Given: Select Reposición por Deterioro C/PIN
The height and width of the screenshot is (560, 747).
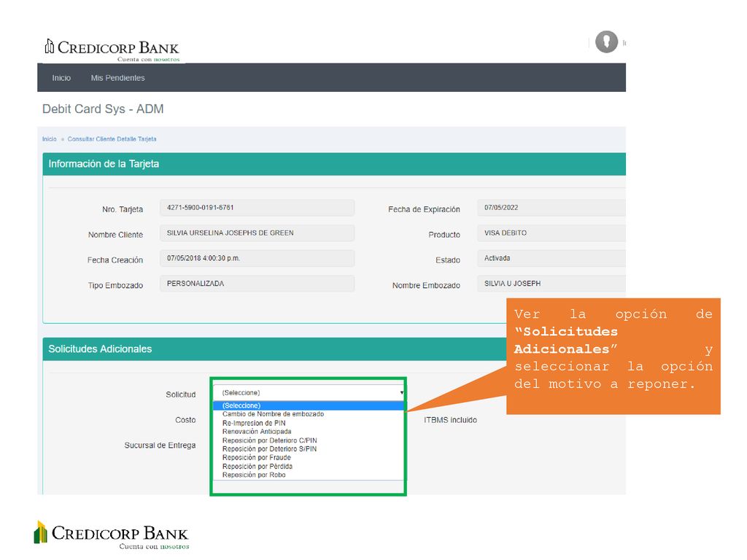Looking at the screenshot, I should click(x=270, y=440).
